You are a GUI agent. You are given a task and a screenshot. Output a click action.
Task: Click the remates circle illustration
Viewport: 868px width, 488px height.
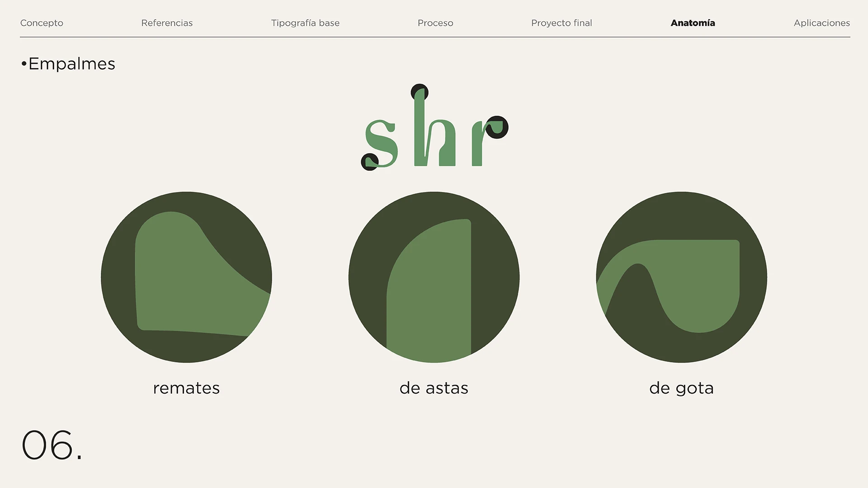[186, 277]
